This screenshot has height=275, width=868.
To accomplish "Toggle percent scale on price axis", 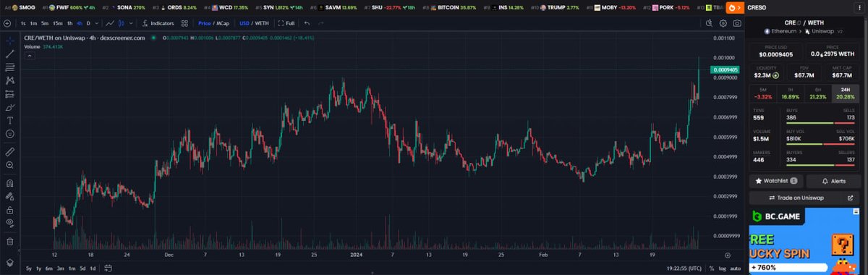I will coord(712,268).
